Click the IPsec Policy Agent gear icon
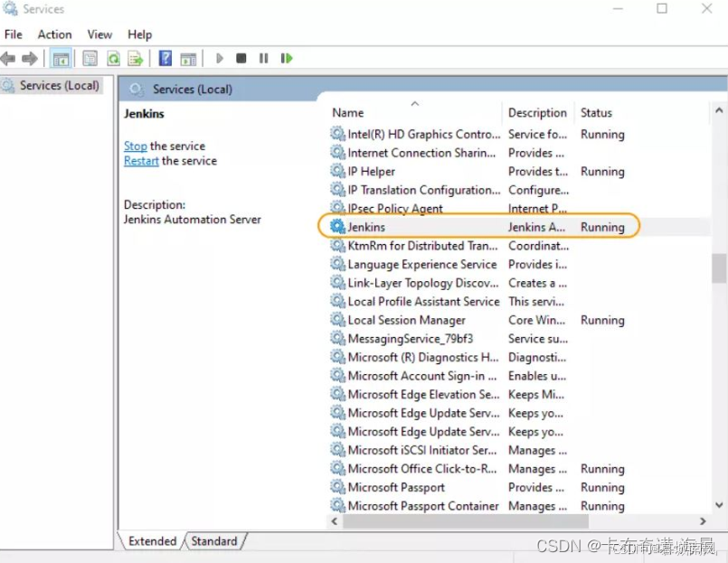 tap(337, 208)
